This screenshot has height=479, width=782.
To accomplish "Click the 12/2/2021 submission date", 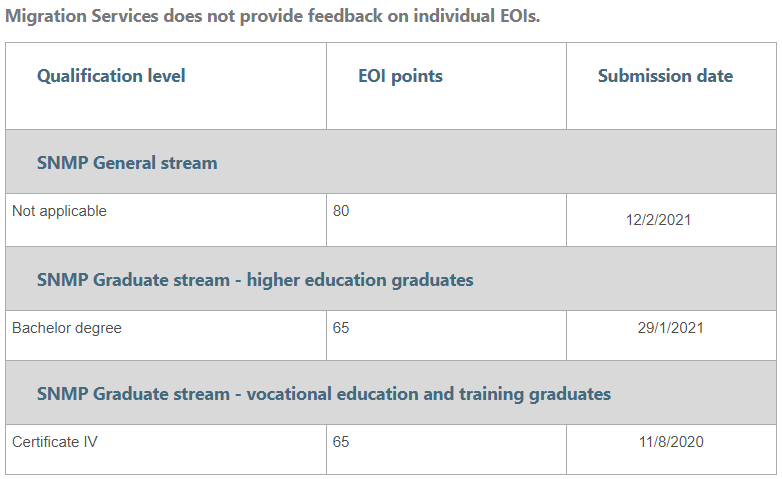I will [x=658, y=220].
